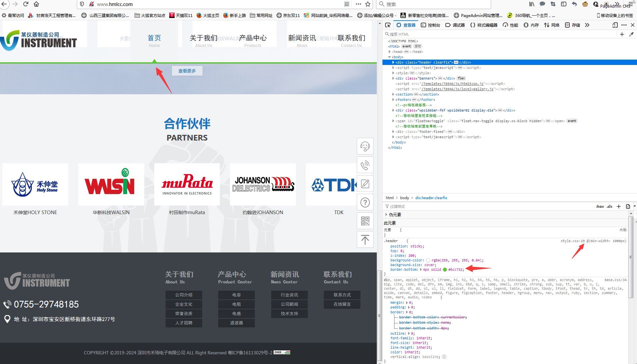
Task: Create new node with plus icon
Action: (622, 34)
